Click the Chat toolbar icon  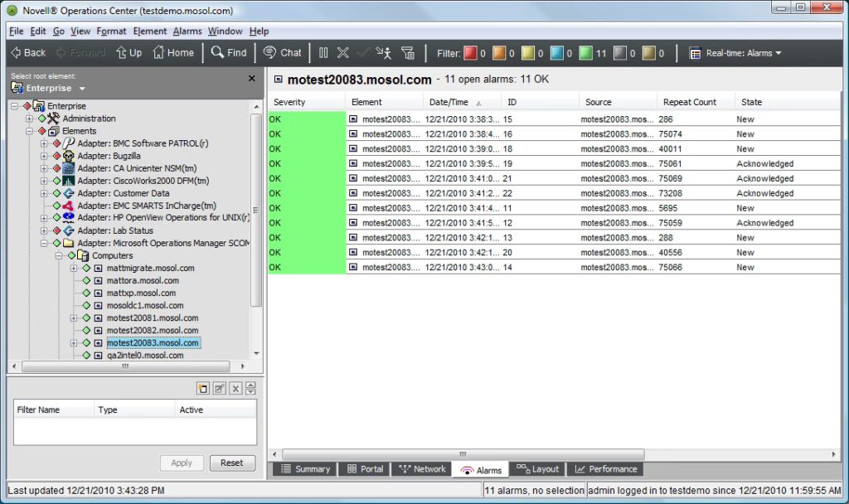click(x=282, y=52)
